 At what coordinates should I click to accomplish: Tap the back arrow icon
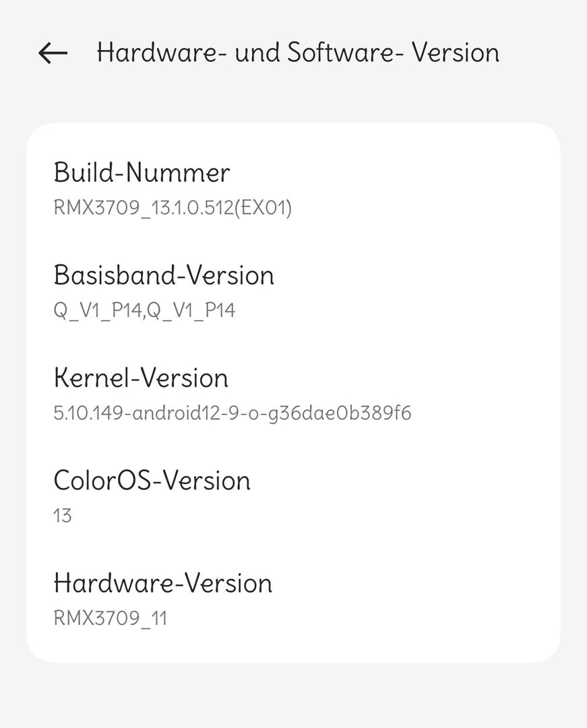tap(53, 53)
